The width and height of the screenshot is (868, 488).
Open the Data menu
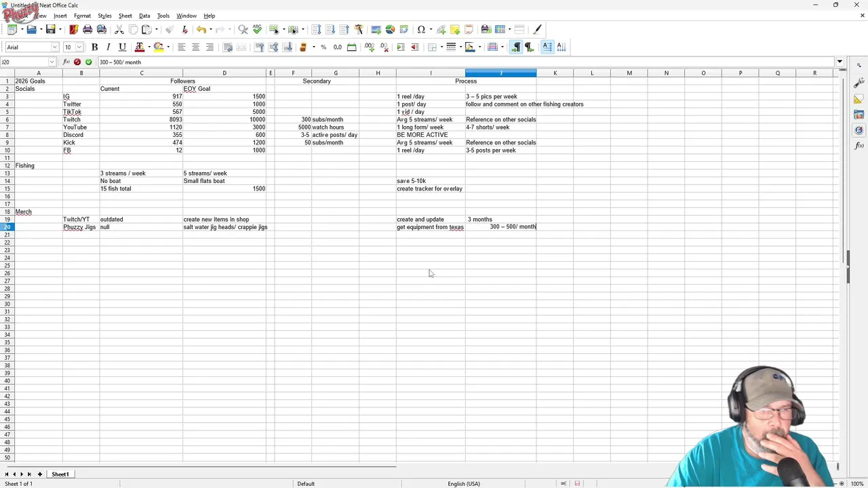[144, 16]
